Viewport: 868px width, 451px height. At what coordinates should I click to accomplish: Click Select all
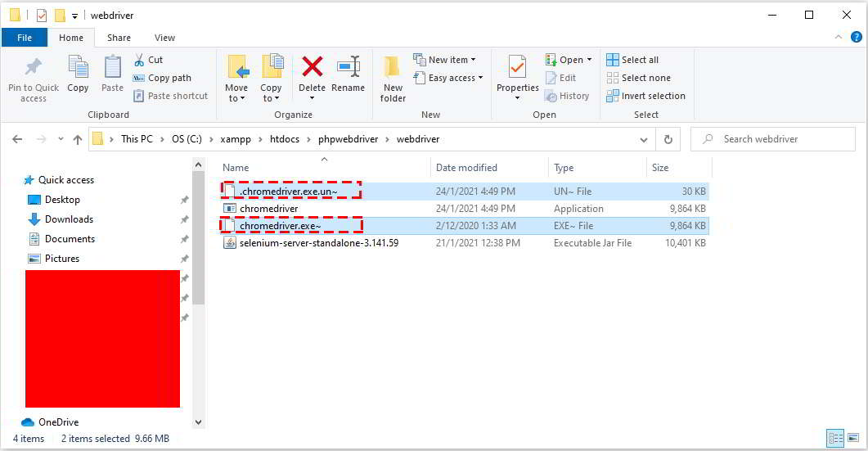[x=632, y=60]
